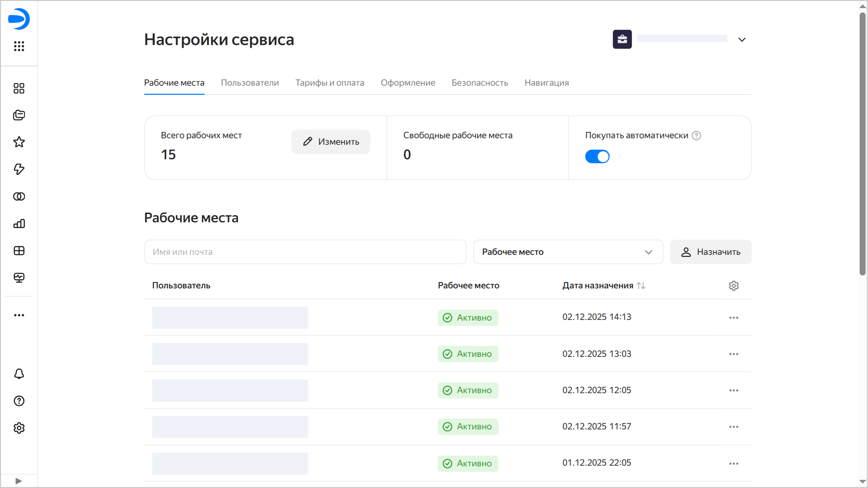Viewport: 868px width, 488px height.
Task: Click the Изменить button
Action: click(330, 142)
